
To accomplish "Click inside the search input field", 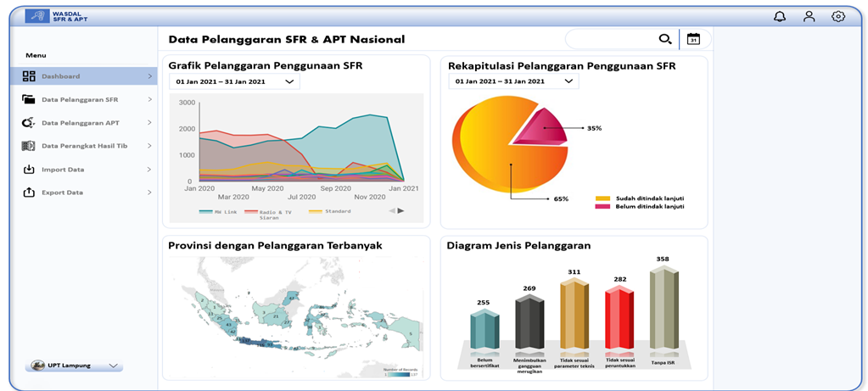I will 611,39.
